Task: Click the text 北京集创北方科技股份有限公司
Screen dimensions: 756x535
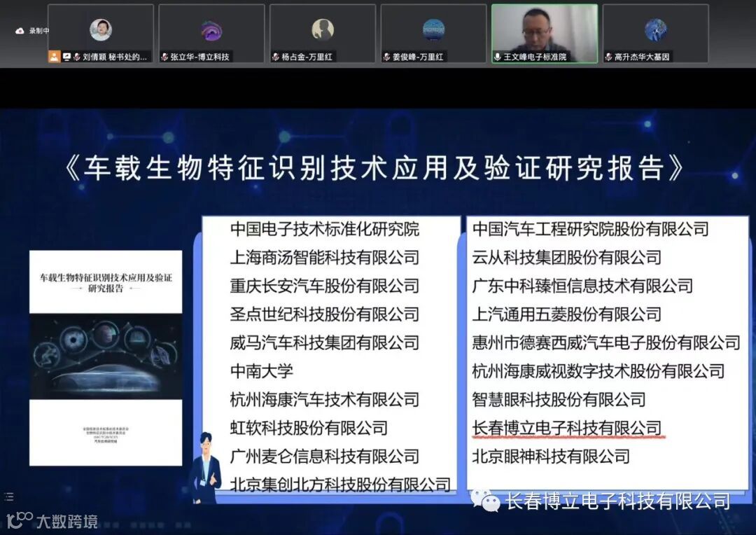Action: pyautogui.click(x=340, y=485)
